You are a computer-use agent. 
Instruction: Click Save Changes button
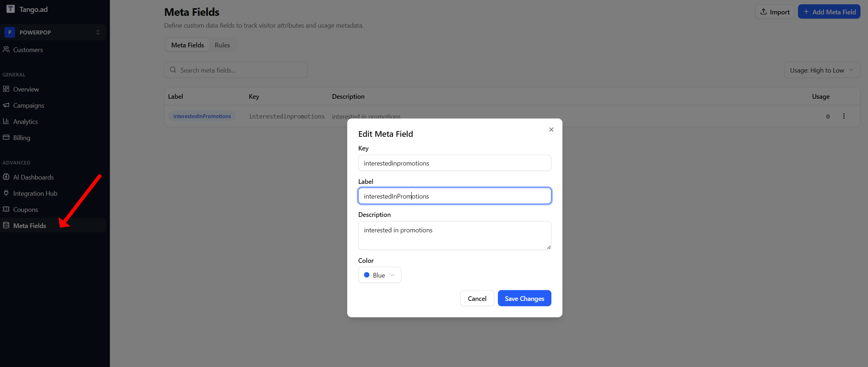coord(524,298)
